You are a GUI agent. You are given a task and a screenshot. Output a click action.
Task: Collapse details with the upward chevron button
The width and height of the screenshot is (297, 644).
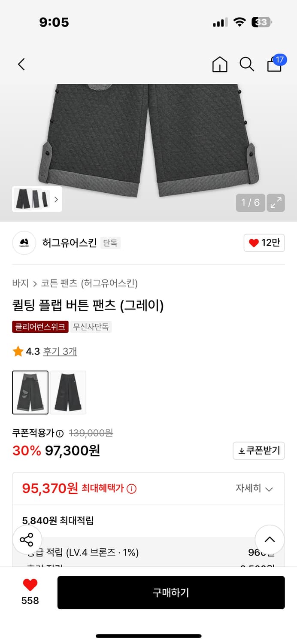270,540
